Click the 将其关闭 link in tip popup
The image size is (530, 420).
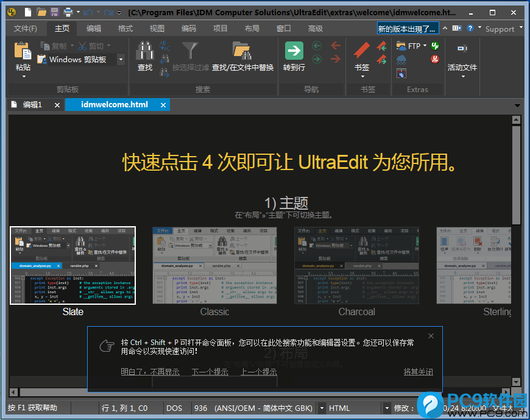[419, 372]
